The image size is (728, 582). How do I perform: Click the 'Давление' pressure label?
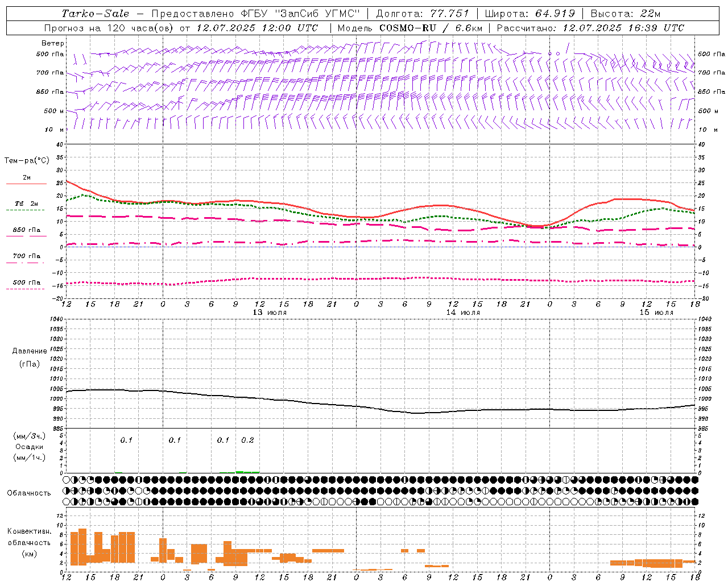click(x=30, y=351)
